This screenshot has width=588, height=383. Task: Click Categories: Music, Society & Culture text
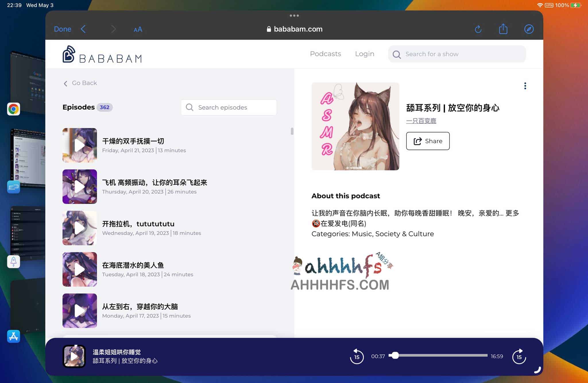pyautogui.click(x=372, y=234)
